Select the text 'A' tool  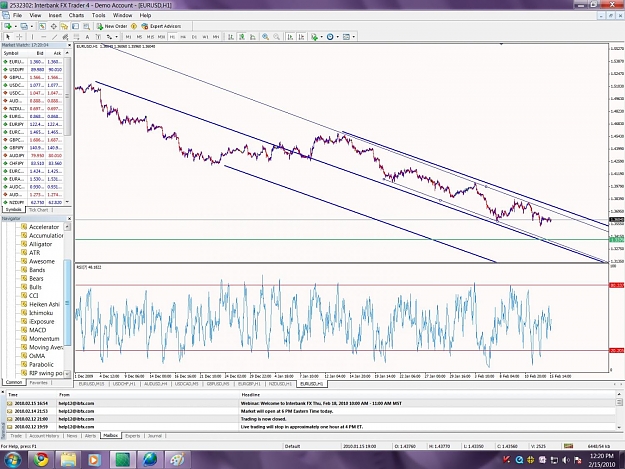87,37
